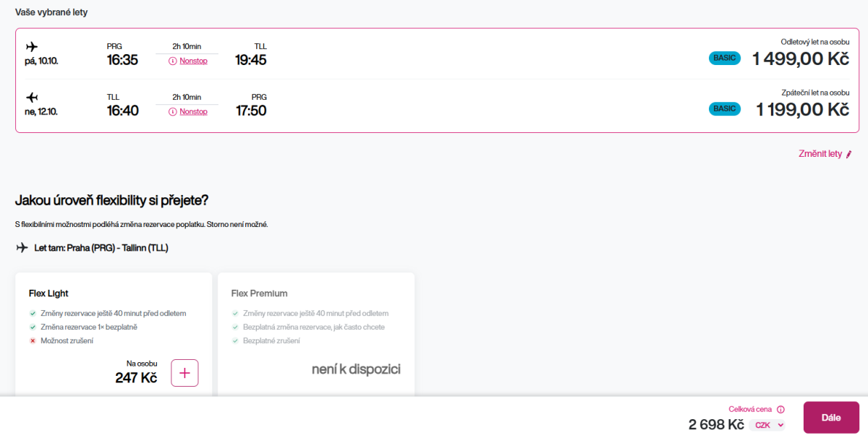Click the outbound flight airplane icon
The height and width of the screenshot is (438, 868).
pos(31,47)
